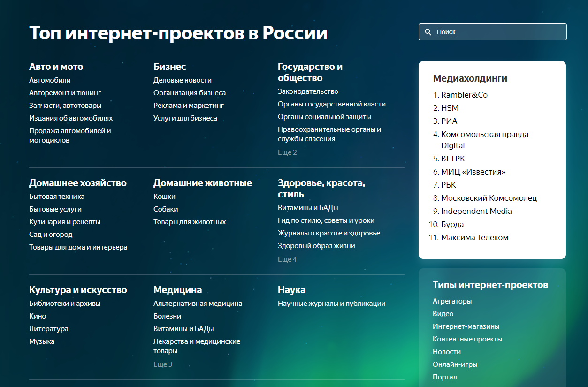
Task: Open Законодательство link
Action: tap(308, 91)
